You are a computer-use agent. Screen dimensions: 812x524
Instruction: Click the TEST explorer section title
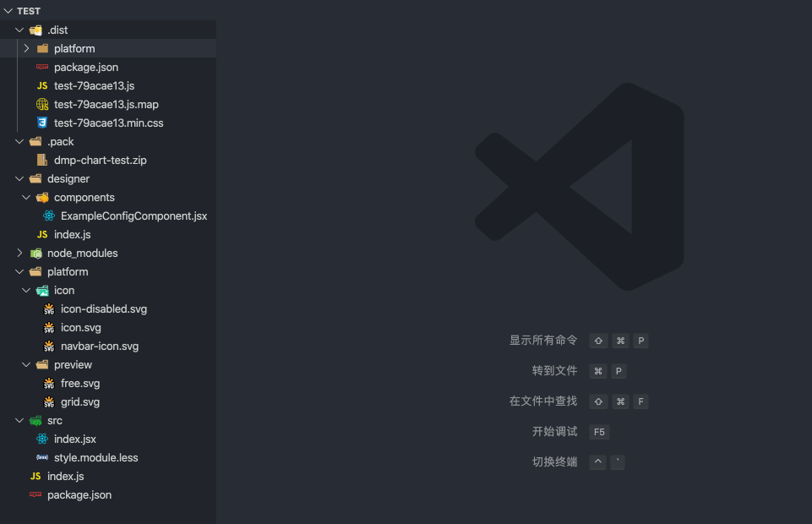(29, 11)
